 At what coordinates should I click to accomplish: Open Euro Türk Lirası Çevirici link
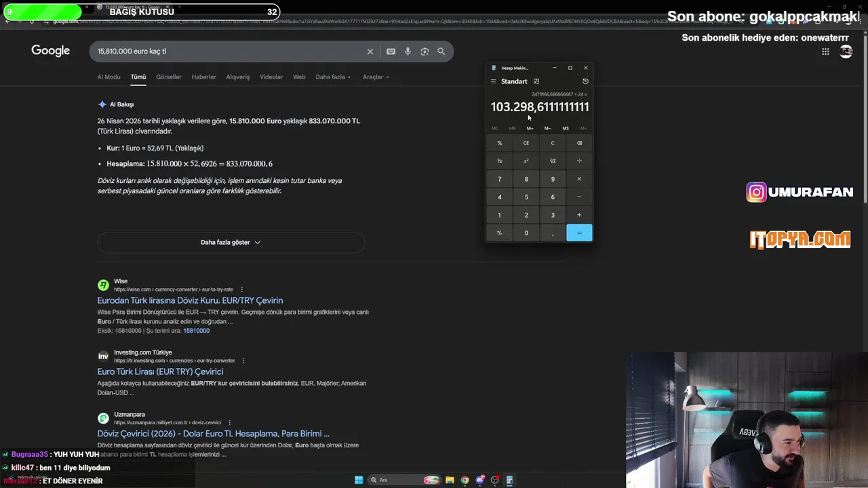point(160,371)
